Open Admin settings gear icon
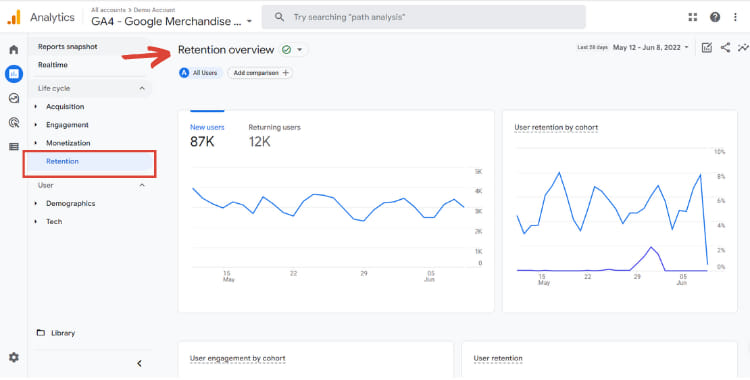The image size is (750, 380). click(14, 358)
